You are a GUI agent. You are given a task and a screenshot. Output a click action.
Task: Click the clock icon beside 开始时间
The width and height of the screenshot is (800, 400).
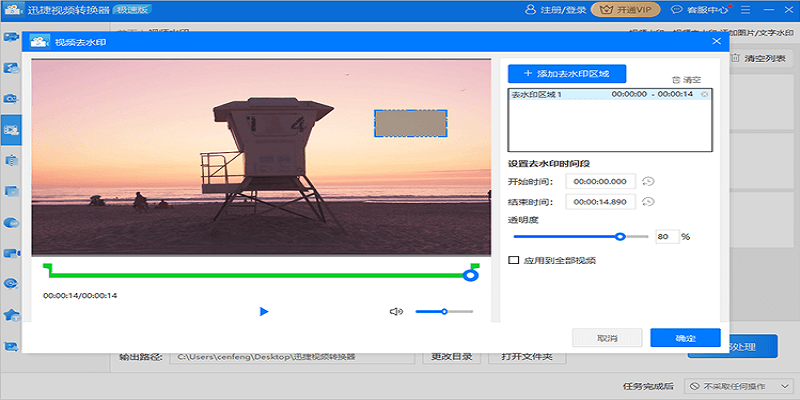[x=648, y=181]
